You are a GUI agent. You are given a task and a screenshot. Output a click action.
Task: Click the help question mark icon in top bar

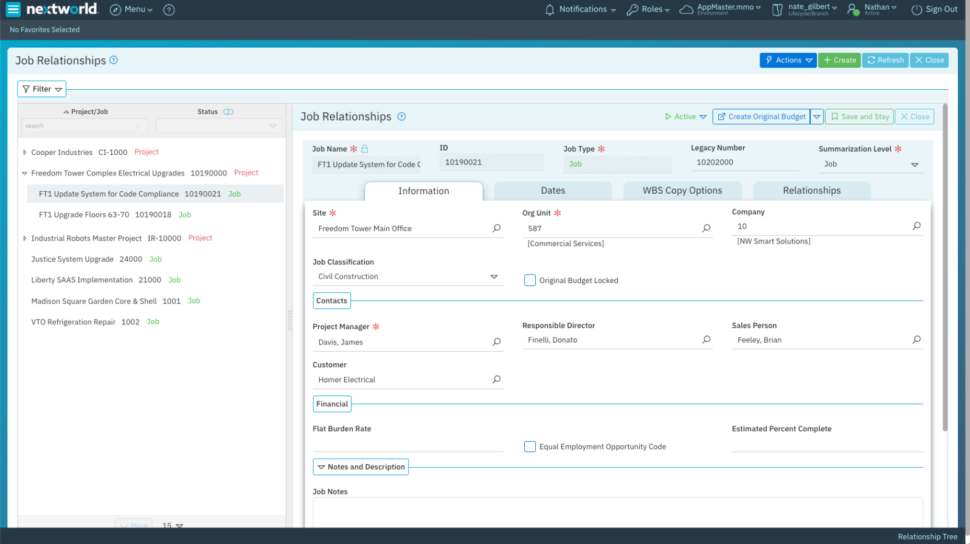click(169, 9)
